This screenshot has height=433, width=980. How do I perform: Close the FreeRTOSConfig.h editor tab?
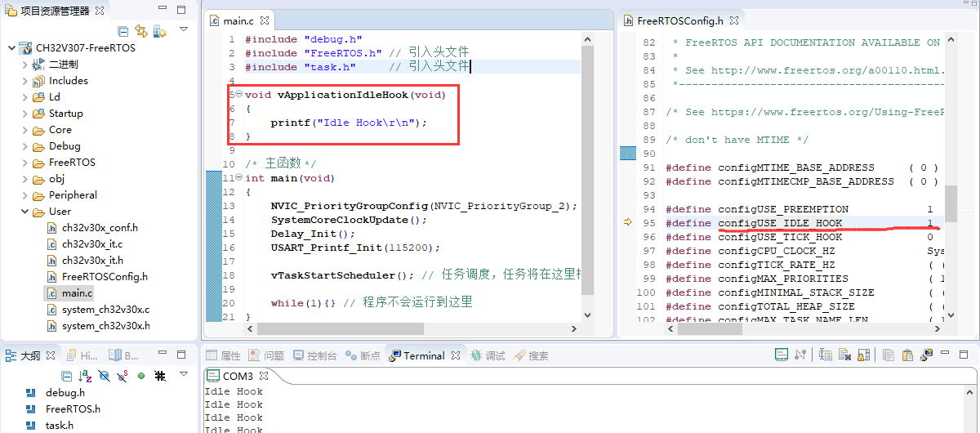tap(733, 20)
